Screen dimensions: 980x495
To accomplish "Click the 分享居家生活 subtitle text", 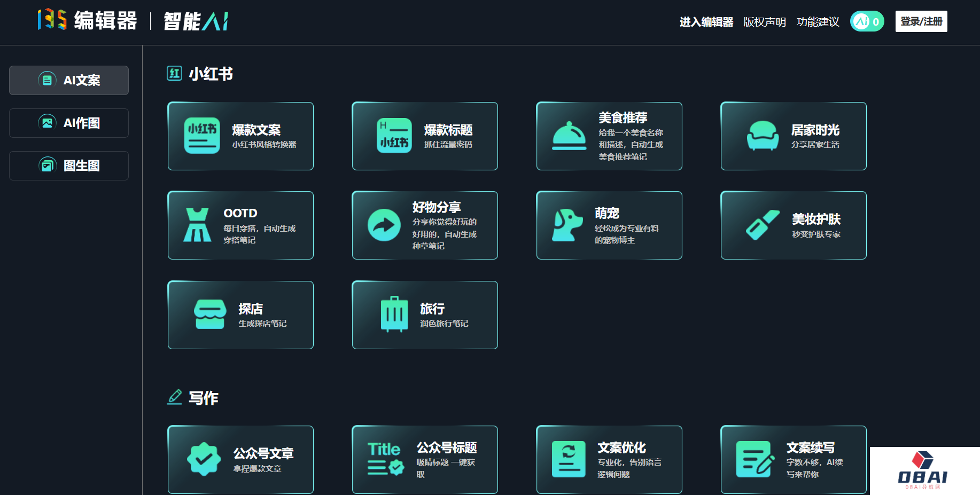I will pos(815,145).
